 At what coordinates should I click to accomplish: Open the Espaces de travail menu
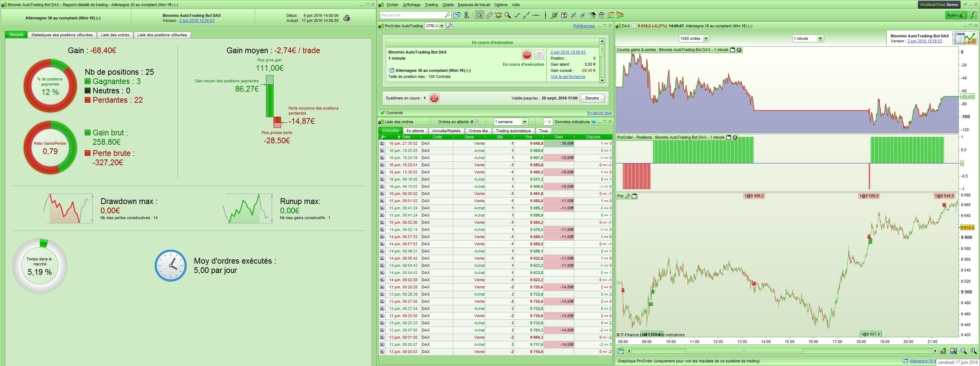[473, 5]
